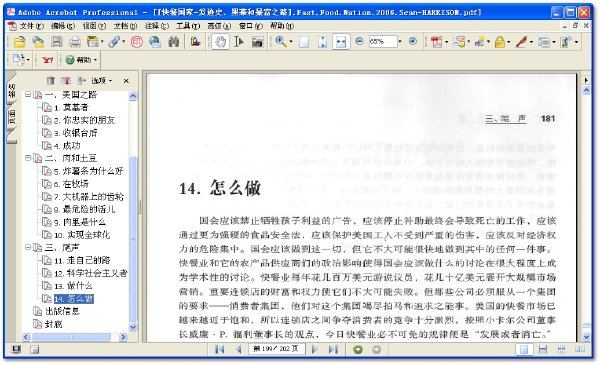The width and height of the screenshot is (600, 365).
Task: Open the 工具 menu
Action: click(x=188, y=26)
